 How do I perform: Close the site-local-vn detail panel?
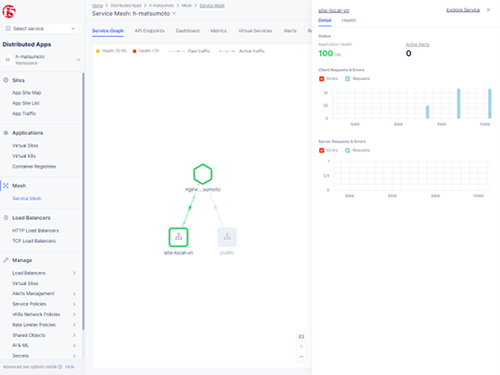(488, 10)
